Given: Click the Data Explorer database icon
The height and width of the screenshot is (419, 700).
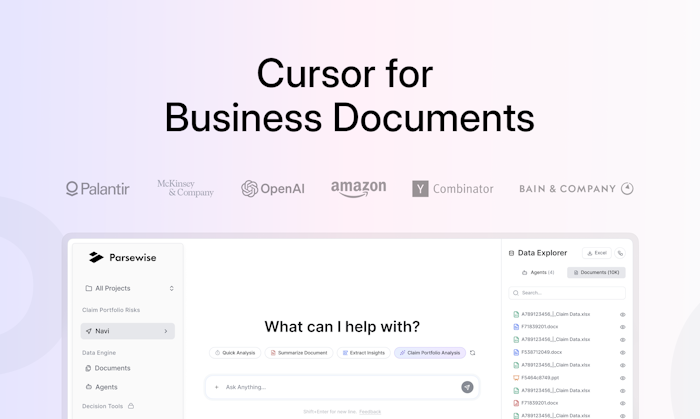Looking at the screenshot, I should 511,253.
